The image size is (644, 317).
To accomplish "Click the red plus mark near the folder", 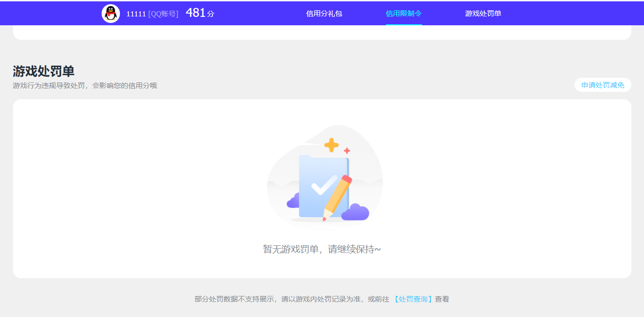I will pyautogui.click(x=347, y=150).
